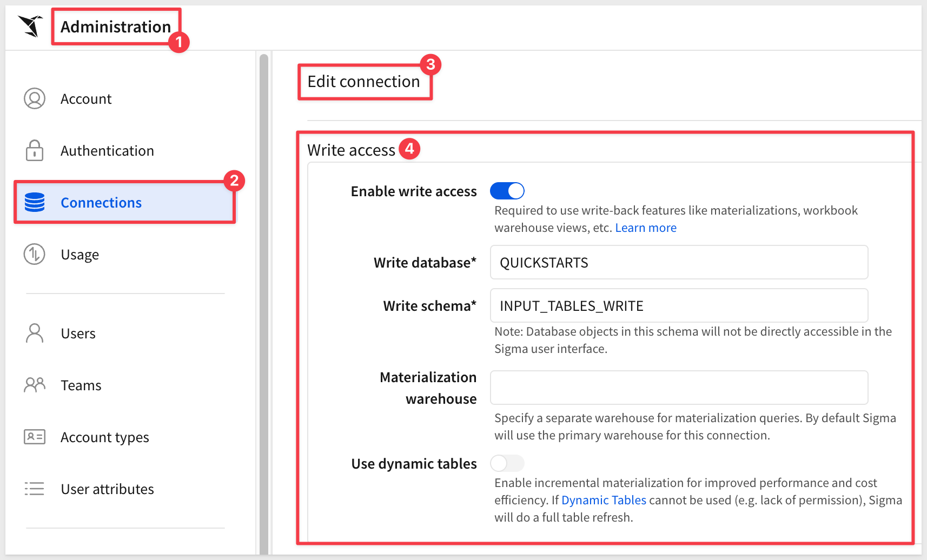The height and width of the screenshot is (560, 927).
Task: Follow the Dynamic Tables link
Action: pos(604,500)
